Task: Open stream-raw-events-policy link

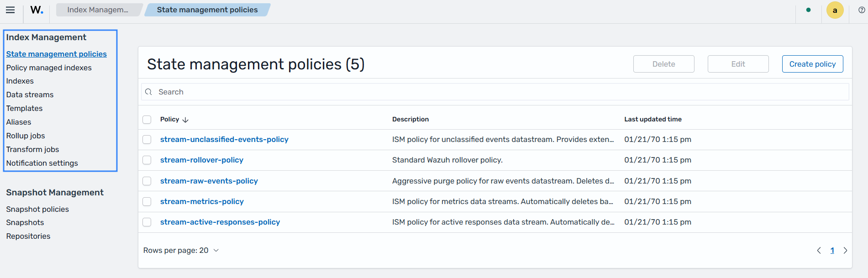Action: coord(209,181)
